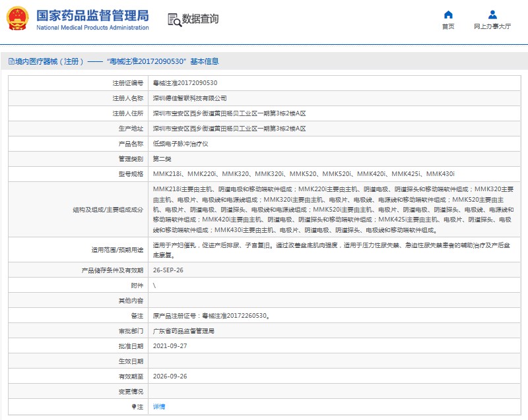Click the 网上办事大厅 person icon
528x420 pixels.
(x=492, y=15)
